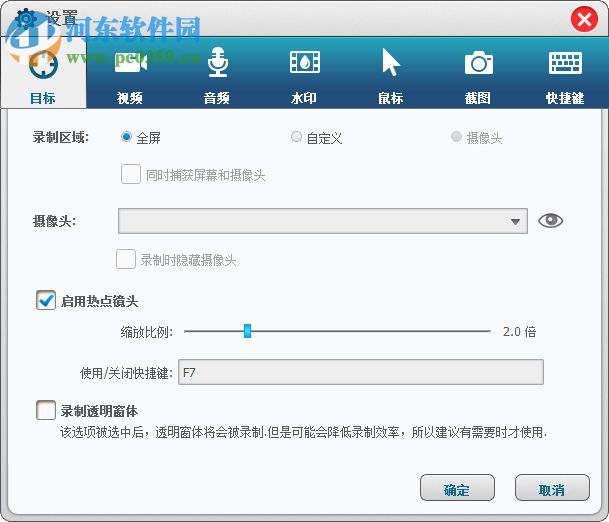The image size is (609, 522).
Task: Select the 全屏 full screen radio button
Action: click(x=126, y=137)
